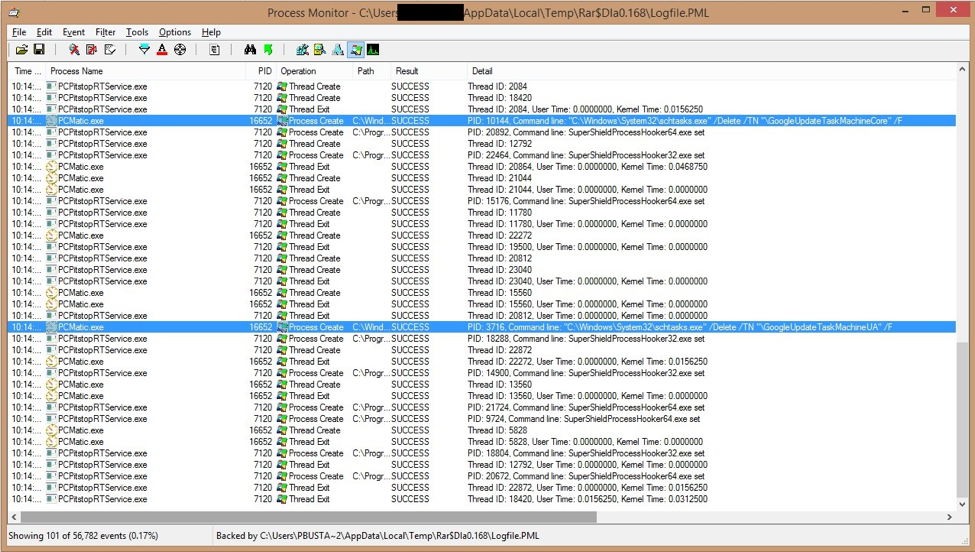Viewport: 975px width, 552px height.
Task: Open the File menu
Action: pyautogui.click(x=19, y=32)
